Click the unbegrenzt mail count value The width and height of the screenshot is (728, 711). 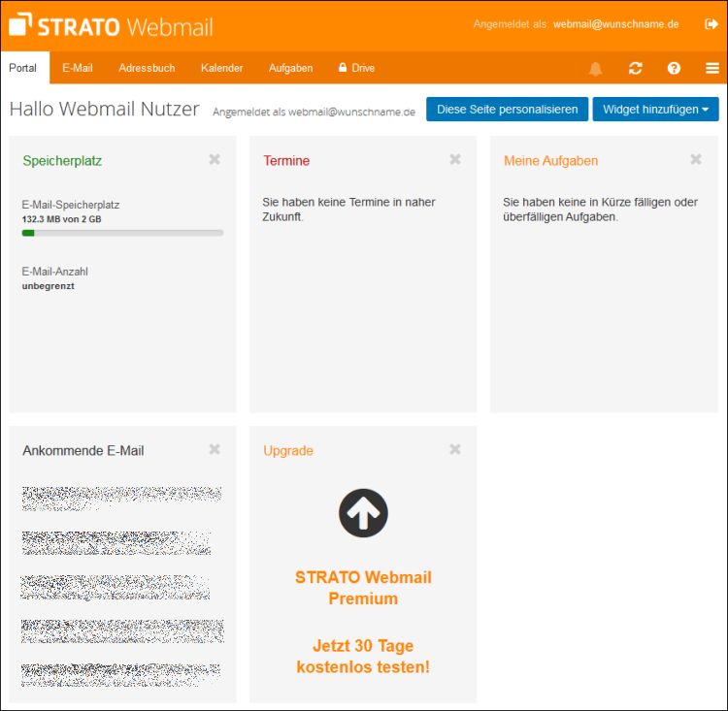[48, 286]
